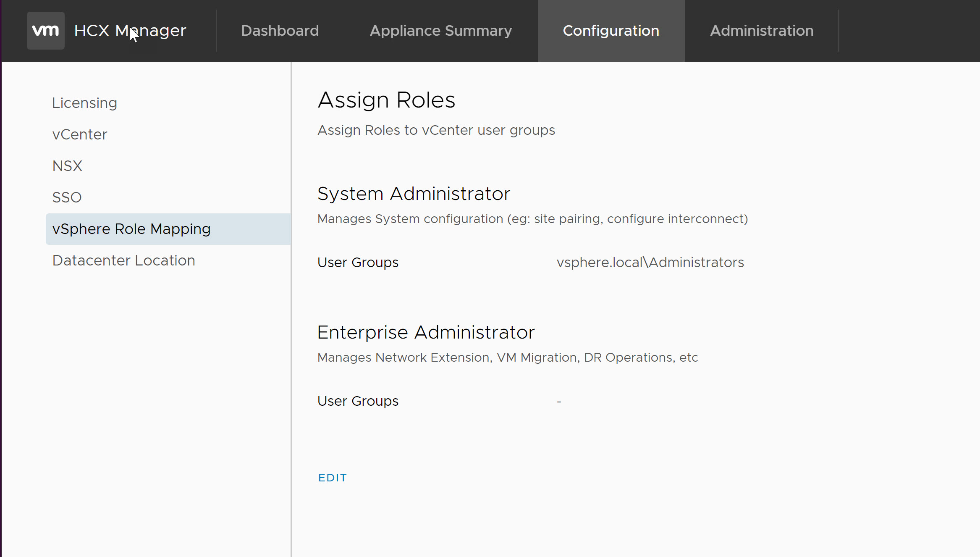Image resolution: width=980 pixels, height=557 pixels.
Task: Open the NSX configuration page
Action: (67, 166)
